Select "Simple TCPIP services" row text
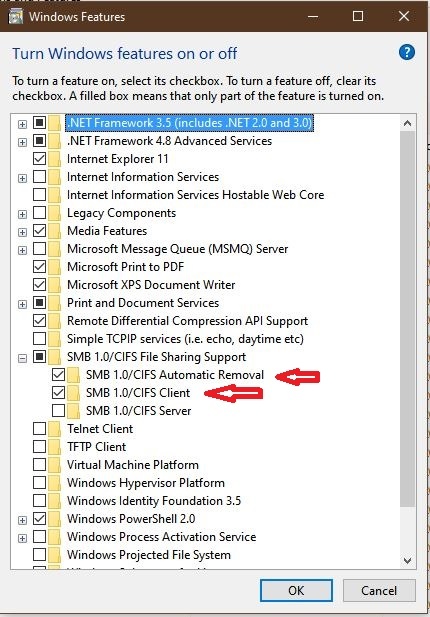The image size is (430, 617). click(x=185, y=339)
